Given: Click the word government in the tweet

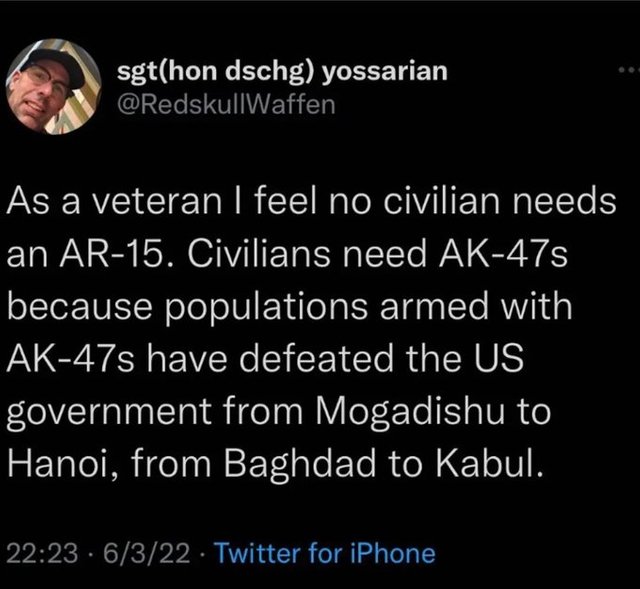Looking at the screenshot, I should [x=109, y=412].
